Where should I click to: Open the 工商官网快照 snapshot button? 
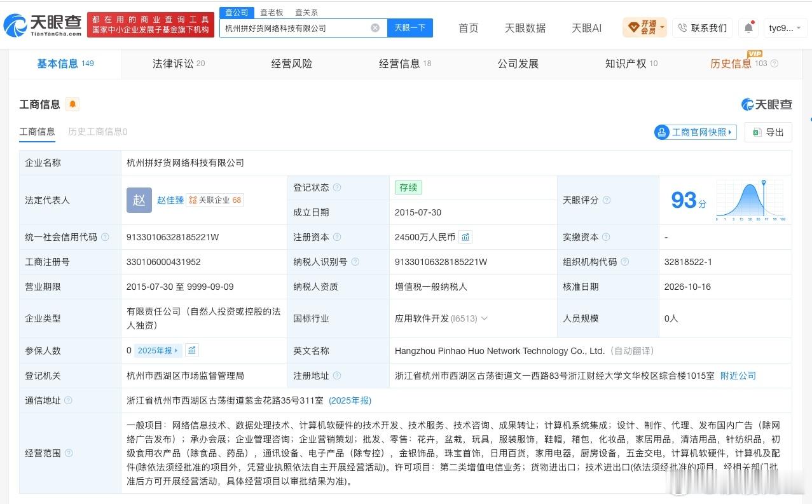tap(696, 132)
